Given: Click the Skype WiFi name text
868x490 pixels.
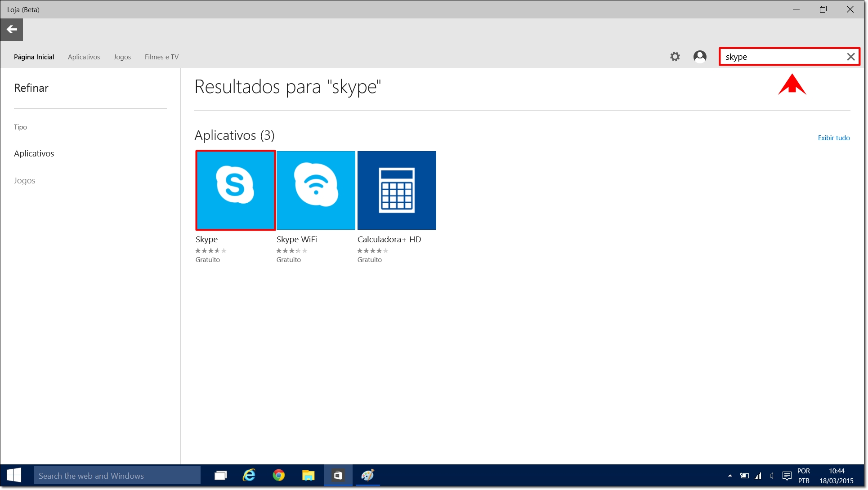Looking at the screenshot, I should [297, 240].
